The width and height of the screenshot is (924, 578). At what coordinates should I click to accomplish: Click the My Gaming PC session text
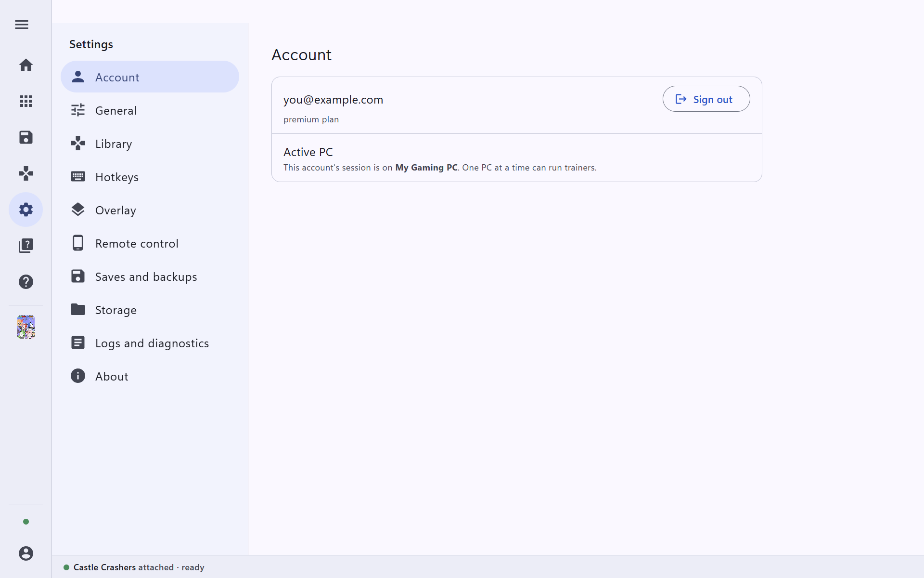click(x=426, y=168)
